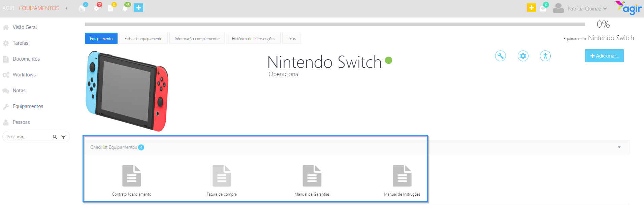Switch to the Links tab
The height and width of the screenshot is (205, 644).
292,39
